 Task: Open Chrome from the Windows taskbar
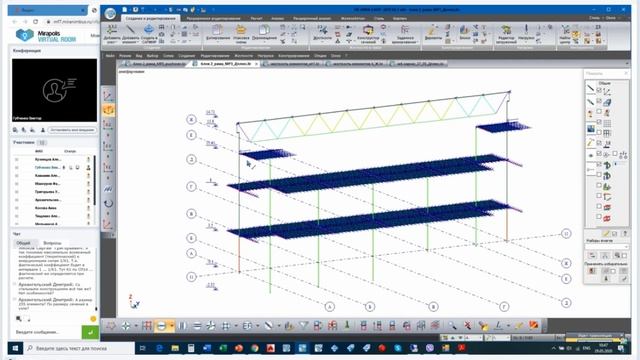coord(255,348)
